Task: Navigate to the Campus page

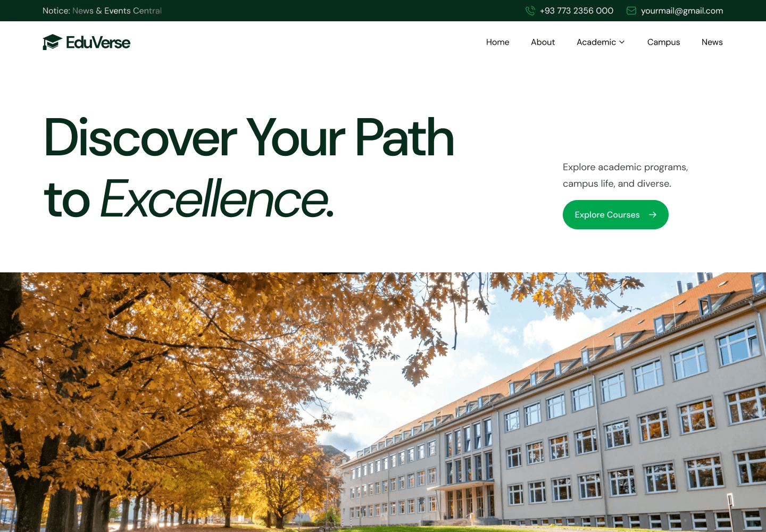Action: click(x=663, y=42)
